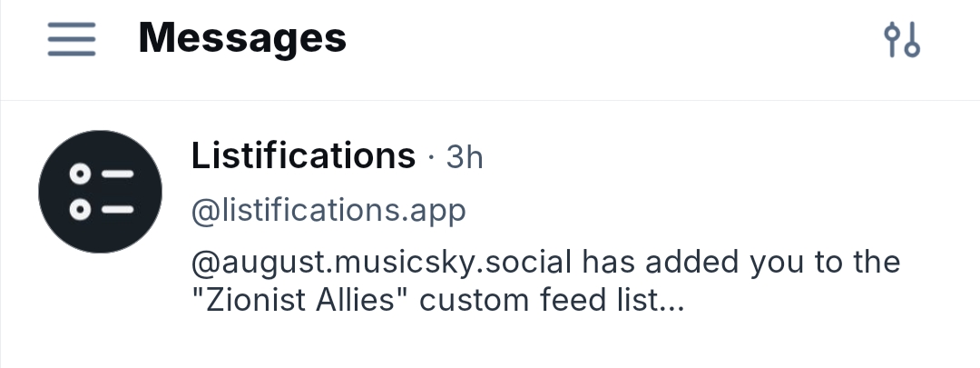Click top line of the hamburger icon

72,25
